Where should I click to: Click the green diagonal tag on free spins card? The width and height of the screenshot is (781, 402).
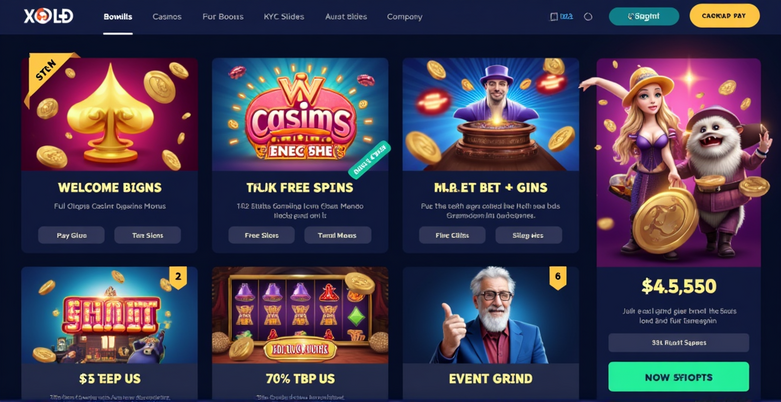tap(369, 160)
